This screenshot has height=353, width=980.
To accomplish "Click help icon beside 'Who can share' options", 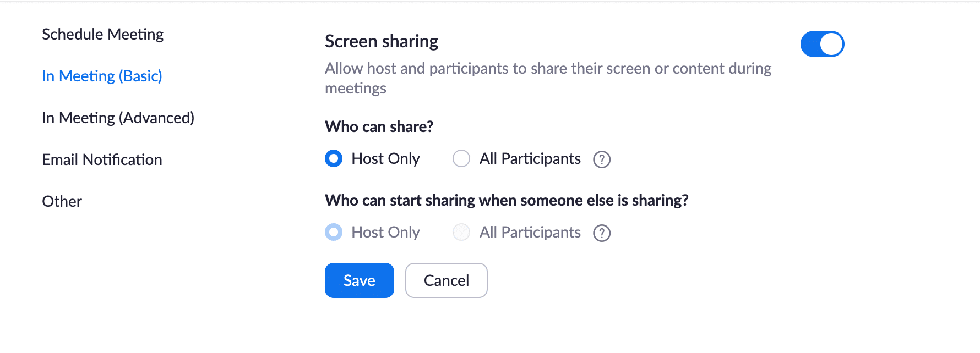I will [602, 159].
